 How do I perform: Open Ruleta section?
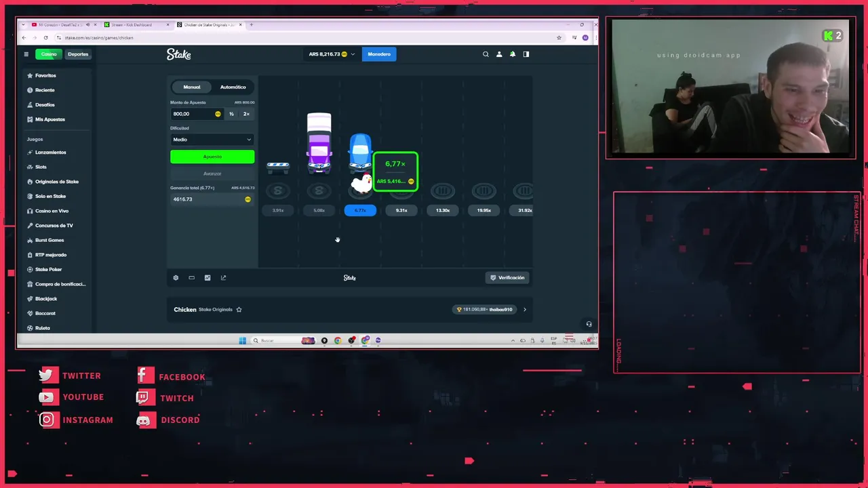[43, 328]
